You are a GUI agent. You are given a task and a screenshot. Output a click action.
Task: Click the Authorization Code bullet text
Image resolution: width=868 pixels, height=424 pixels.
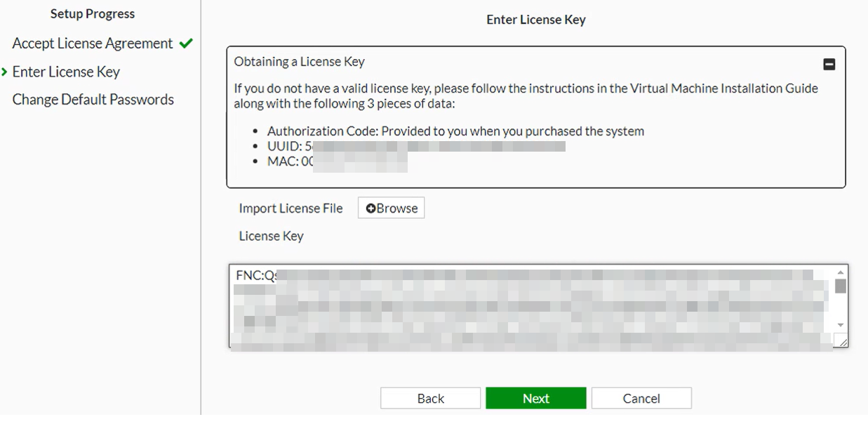click(x=455, y=131)
